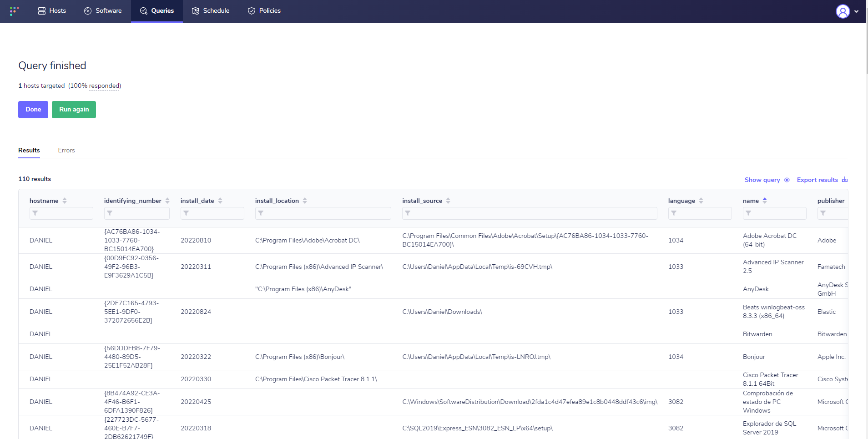This screenshot has height=439, width=868.
Task: Click the Fleet logo icon
Action: click(x=14, y=10)
